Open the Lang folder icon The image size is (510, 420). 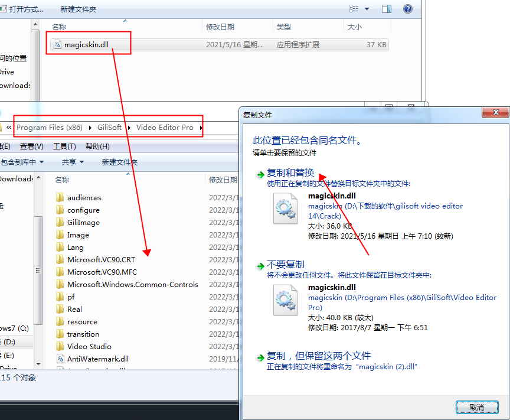[60, 247]
